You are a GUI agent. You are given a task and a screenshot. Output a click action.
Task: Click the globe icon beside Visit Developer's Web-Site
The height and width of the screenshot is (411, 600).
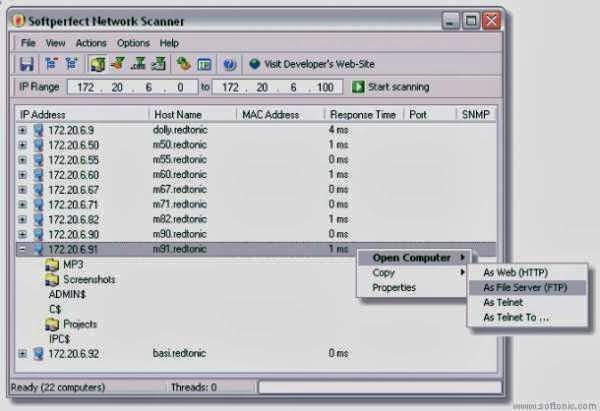click(254, 64)
